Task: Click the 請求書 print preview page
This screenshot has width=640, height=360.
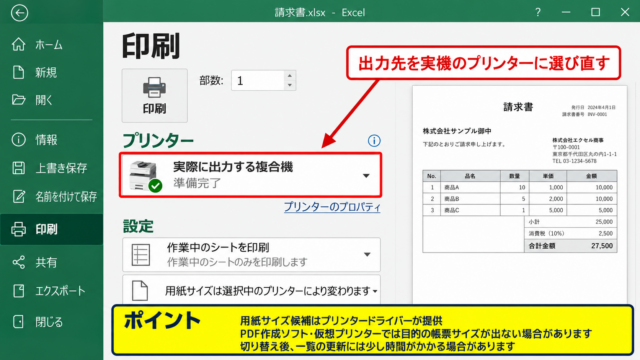Action: (519, 195)
